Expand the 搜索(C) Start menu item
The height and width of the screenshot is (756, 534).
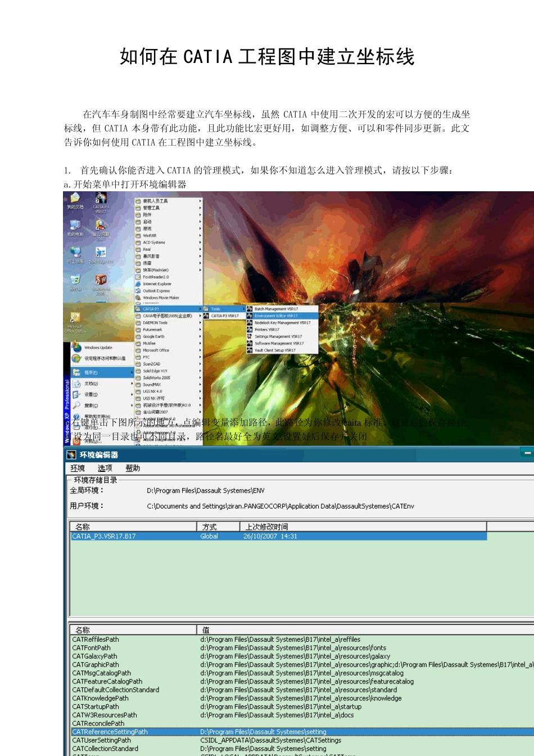pos(102,405)
